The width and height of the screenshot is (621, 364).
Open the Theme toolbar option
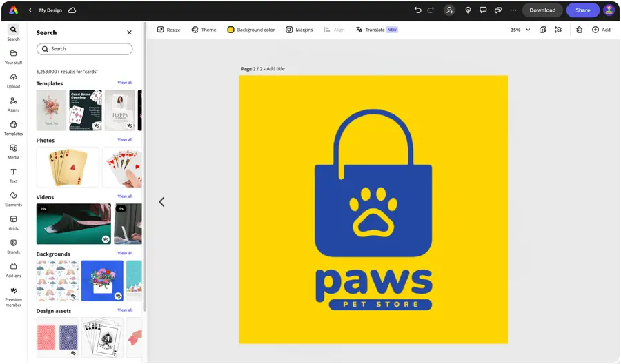(204, 30)
